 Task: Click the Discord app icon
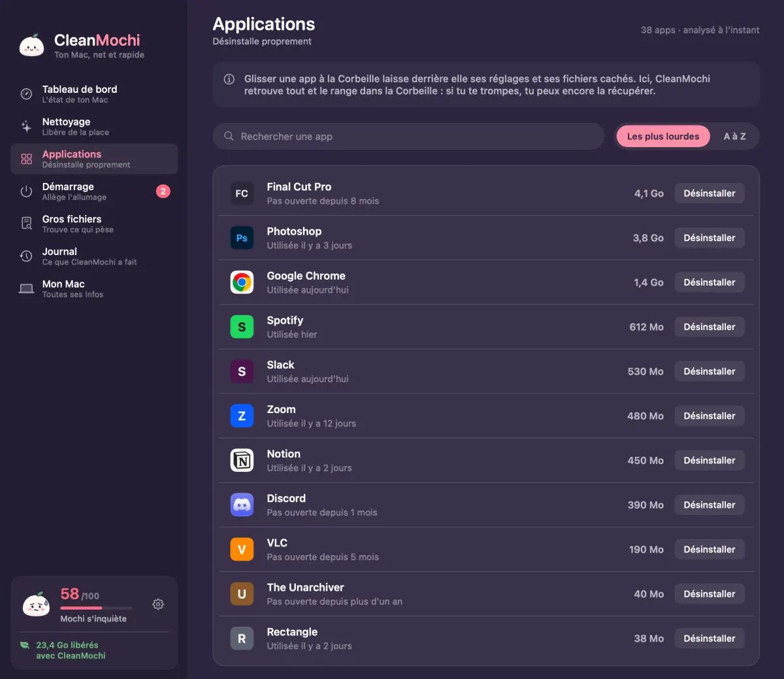(x=242, y=505)
